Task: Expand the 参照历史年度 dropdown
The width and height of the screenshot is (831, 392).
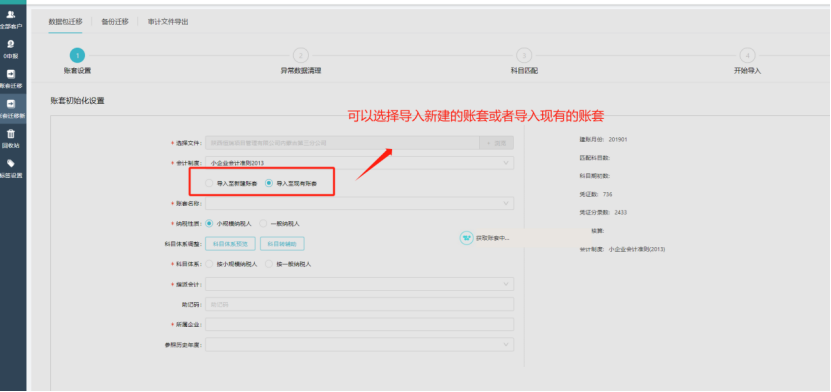Action: click(x=359, y=345)
